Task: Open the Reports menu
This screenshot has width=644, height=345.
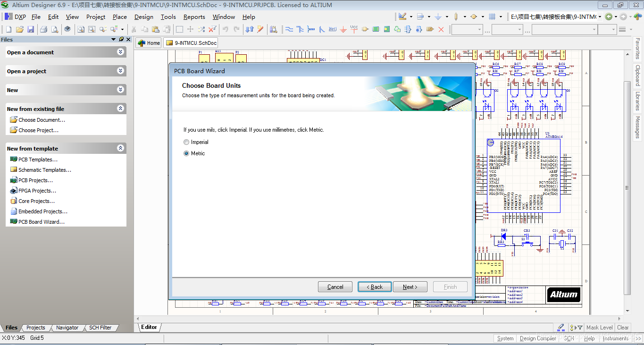Action: pyautogui.click(x=194, y=17)
